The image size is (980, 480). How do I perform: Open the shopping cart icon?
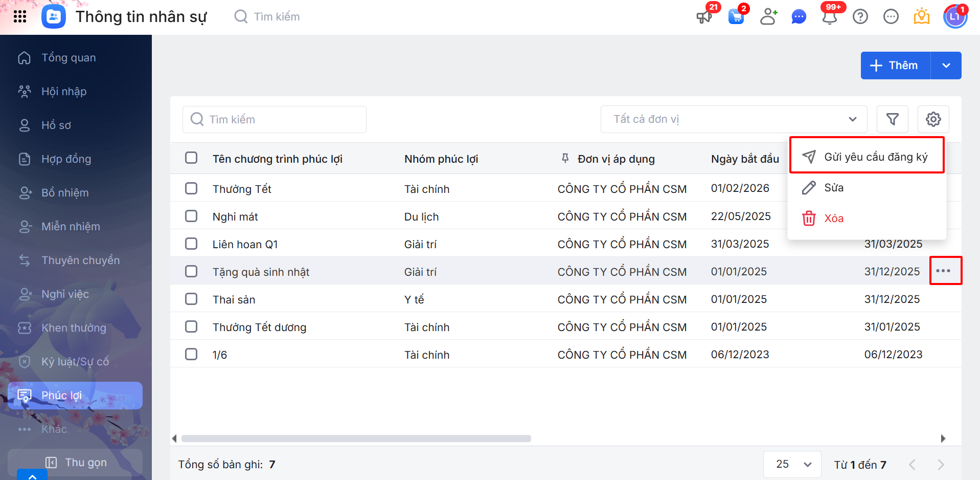pyautogui.click(x=736, y=17)
